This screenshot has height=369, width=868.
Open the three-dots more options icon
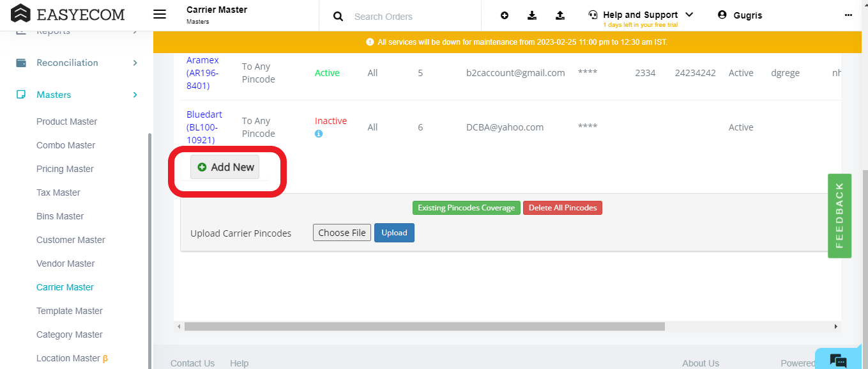click(x=848, y=15)
